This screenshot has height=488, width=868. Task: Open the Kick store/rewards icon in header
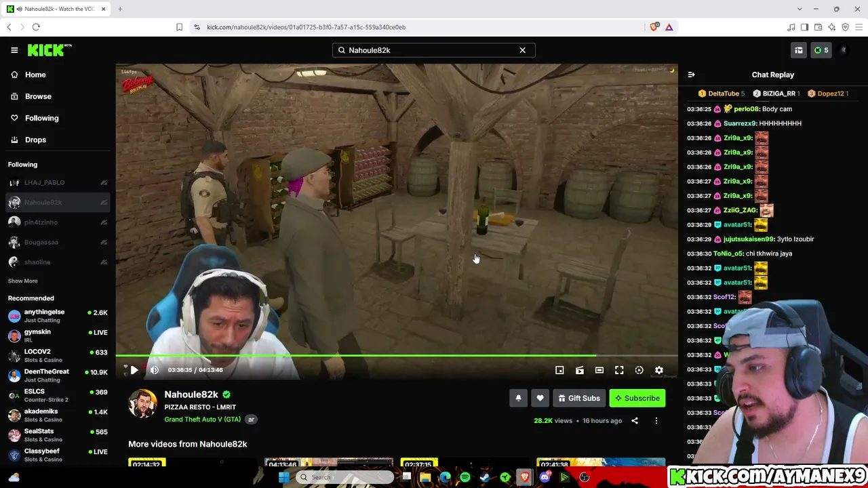799,50
